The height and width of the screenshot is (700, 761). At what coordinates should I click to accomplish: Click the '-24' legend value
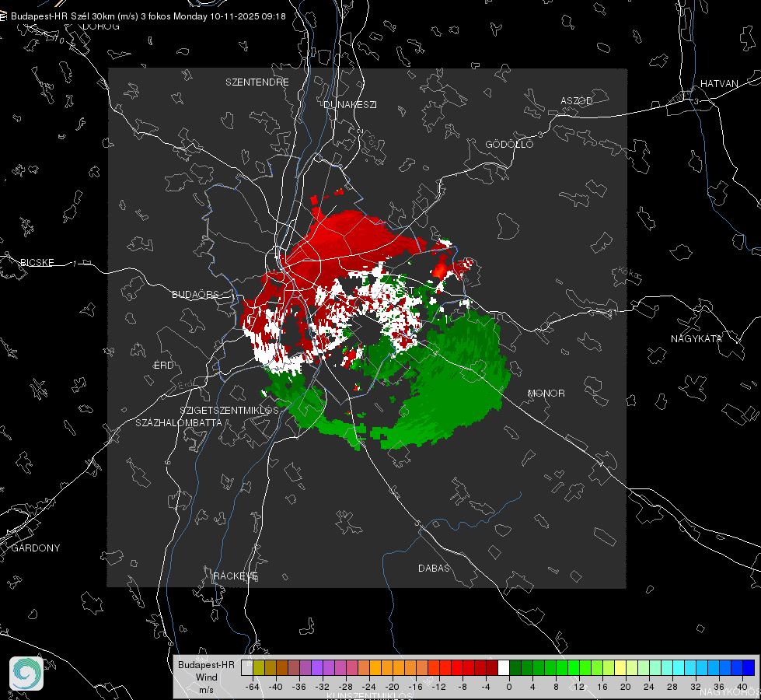coord(369,687)
